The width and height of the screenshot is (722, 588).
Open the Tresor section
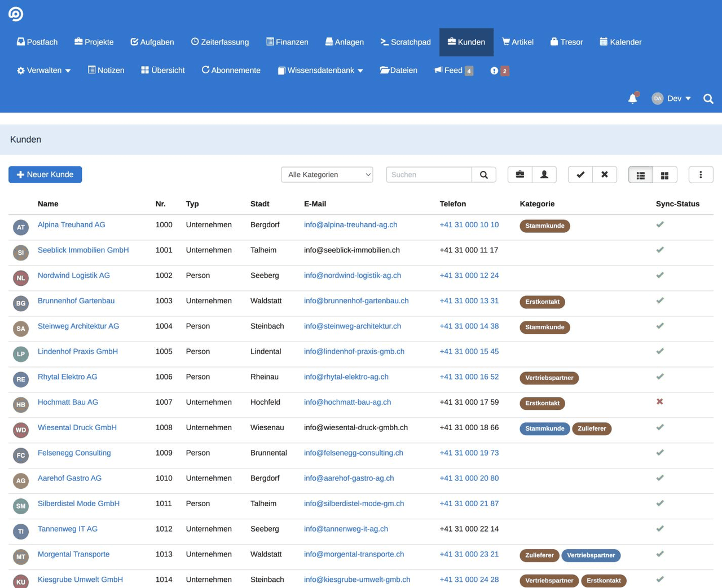[x=567, y=42]
